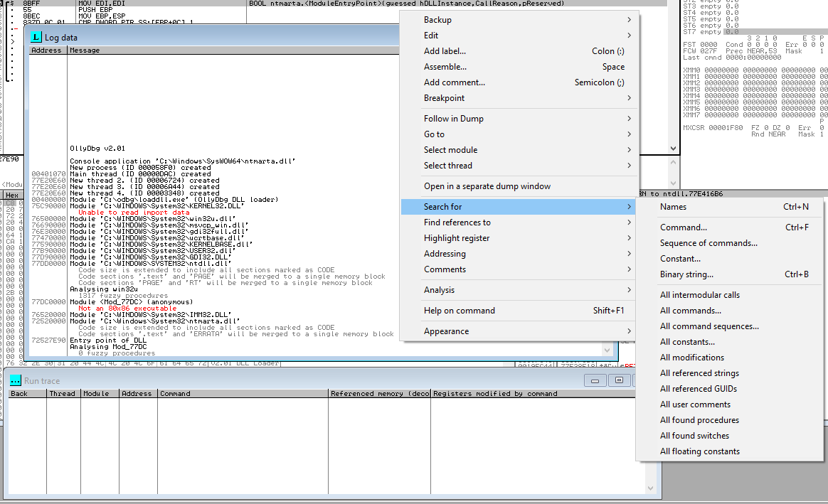Choose Assemble... from context menu
The height and width of the screenshot is (504, 828).
[x=519, y=67]
